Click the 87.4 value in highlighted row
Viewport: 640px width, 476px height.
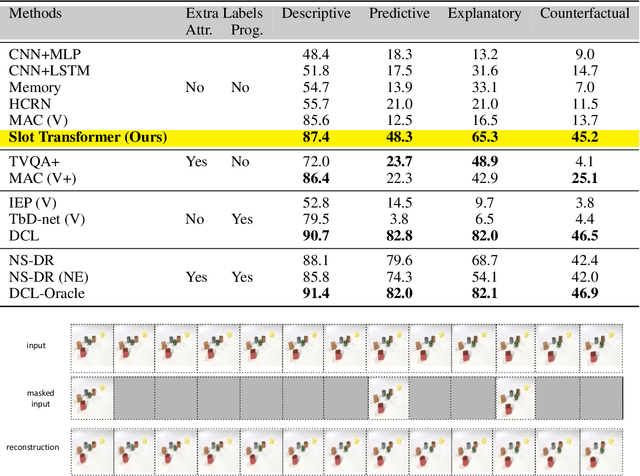315,137
